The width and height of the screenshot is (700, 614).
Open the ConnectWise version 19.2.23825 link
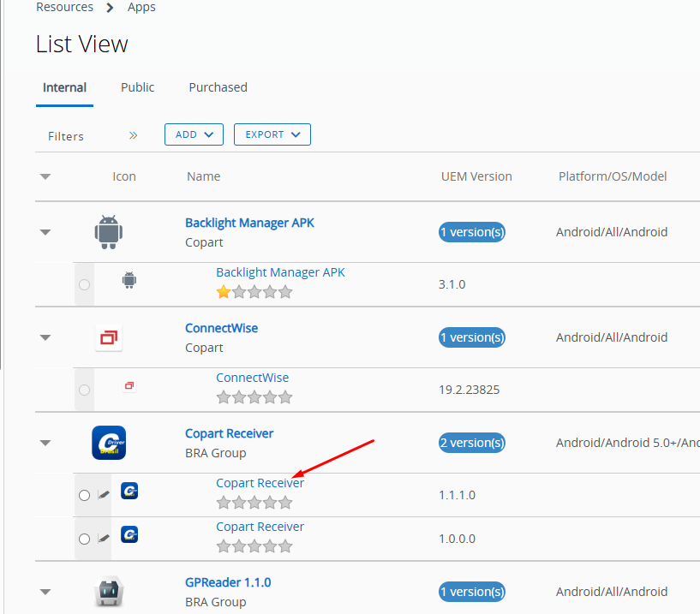252,378
